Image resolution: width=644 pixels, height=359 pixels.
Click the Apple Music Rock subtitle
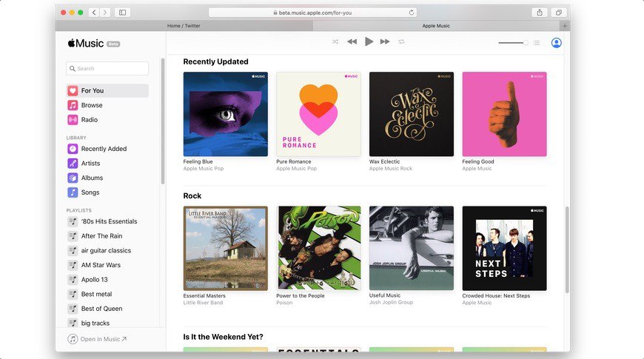pyautogui.click(x=391, y=169)
